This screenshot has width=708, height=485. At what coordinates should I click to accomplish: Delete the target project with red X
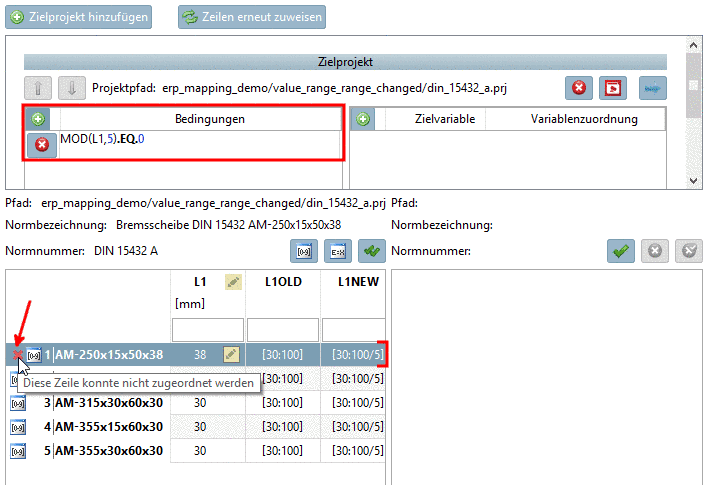pyautogui.click(x=579, y=88)
